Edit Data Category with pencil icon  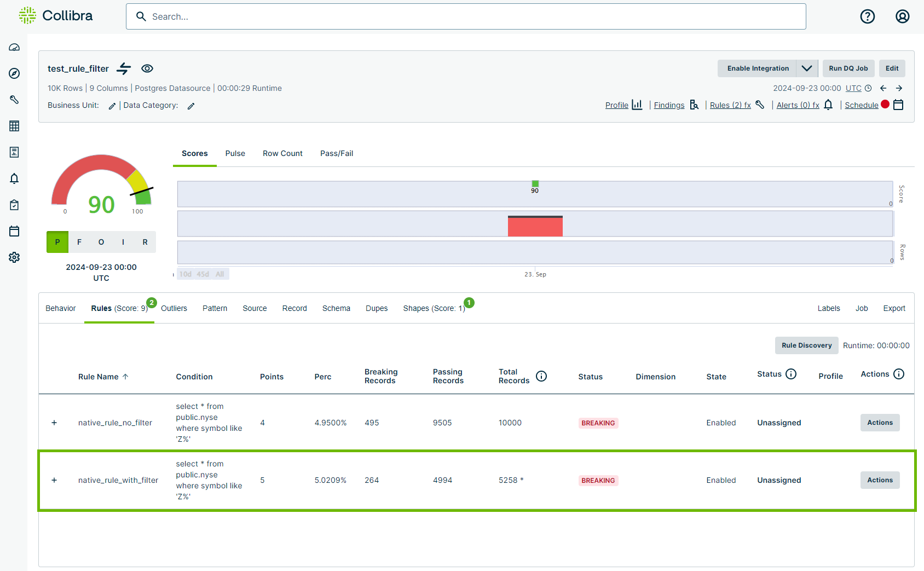(191, 106)
